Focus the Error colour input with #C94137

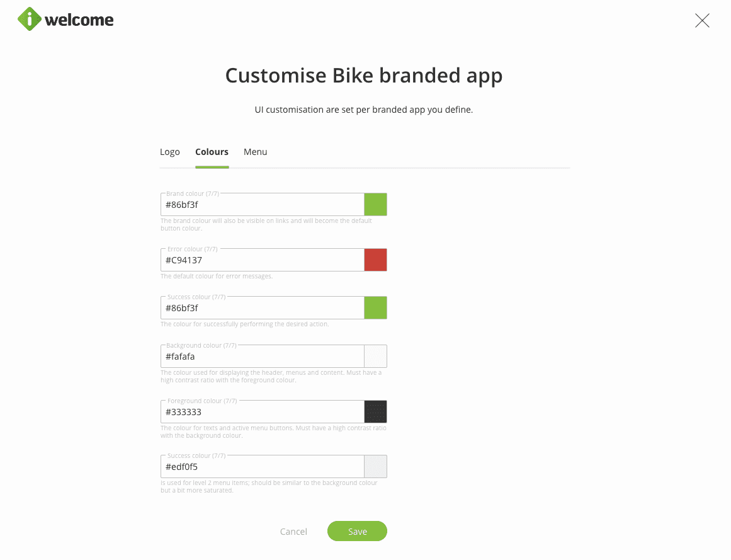[263, 260]
